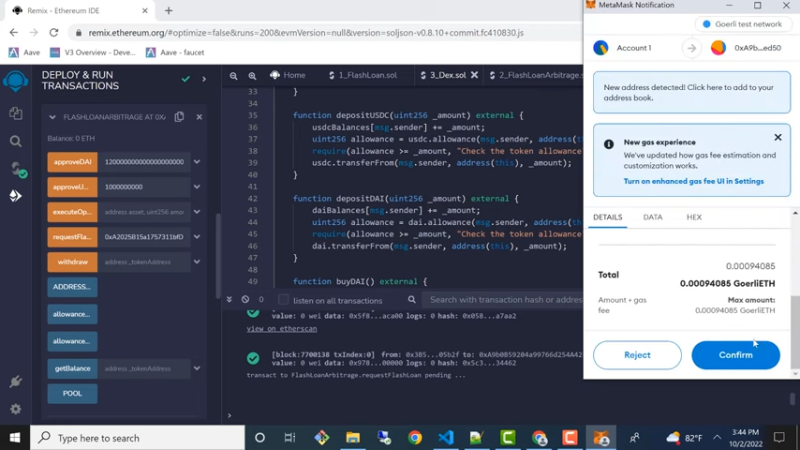
Task: Open plugin manager icon in sidebar
Action: click(15, 382)
